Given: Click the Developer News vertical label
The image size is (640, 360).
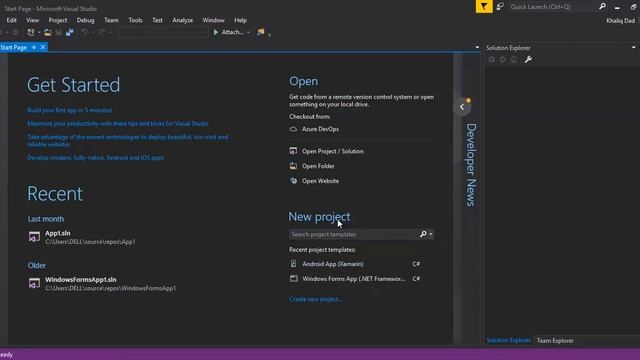Looking at the screenshot, I should pos(471,165).
